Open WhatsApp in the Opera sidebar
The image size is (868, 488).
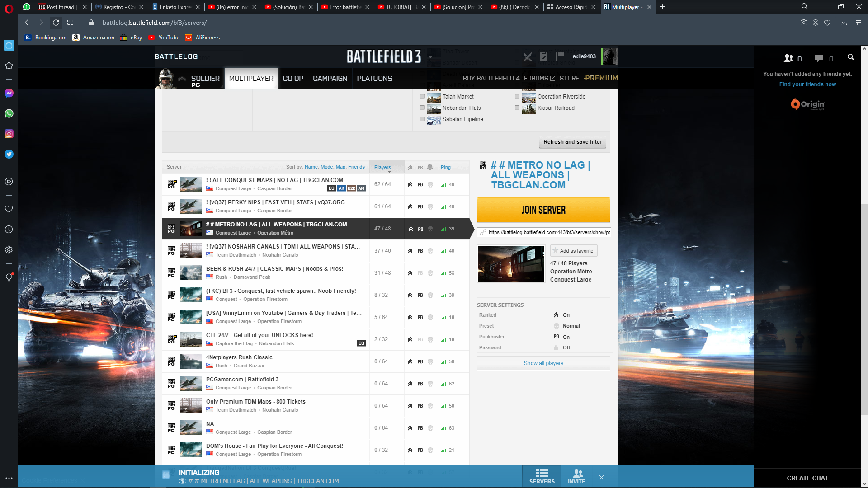[9, 113]
